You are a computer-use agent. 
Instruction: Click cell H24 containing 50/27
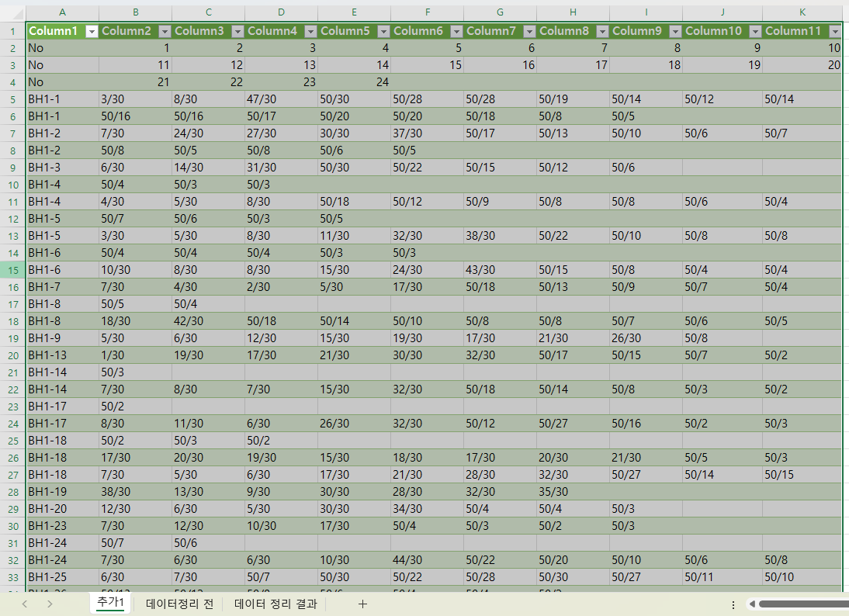tap(573, 424)
